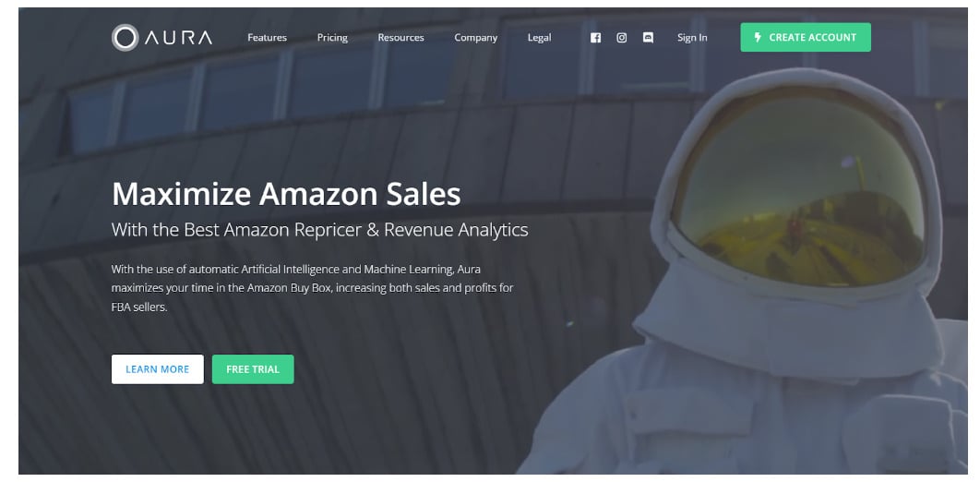Start with the FREE TRIAL button
This screenshot has width=980, height=482.
click(253, 369)
